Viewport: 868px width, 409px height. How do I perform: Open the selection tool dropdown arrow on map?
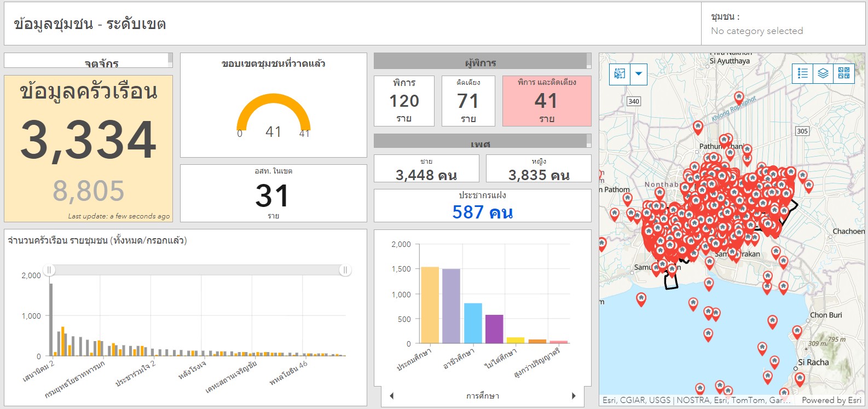click(638, 74)
